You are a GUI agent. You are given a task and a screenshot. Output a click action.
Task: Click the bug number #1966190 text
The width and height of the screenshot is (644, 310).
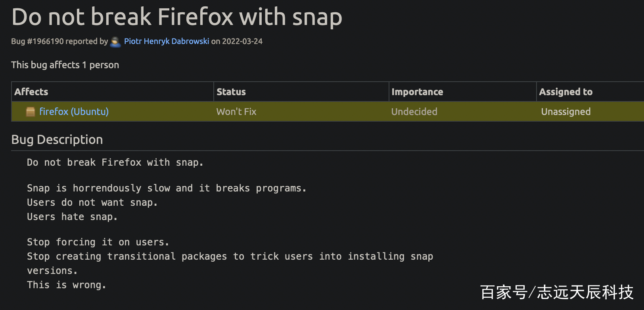coord(45,41)
